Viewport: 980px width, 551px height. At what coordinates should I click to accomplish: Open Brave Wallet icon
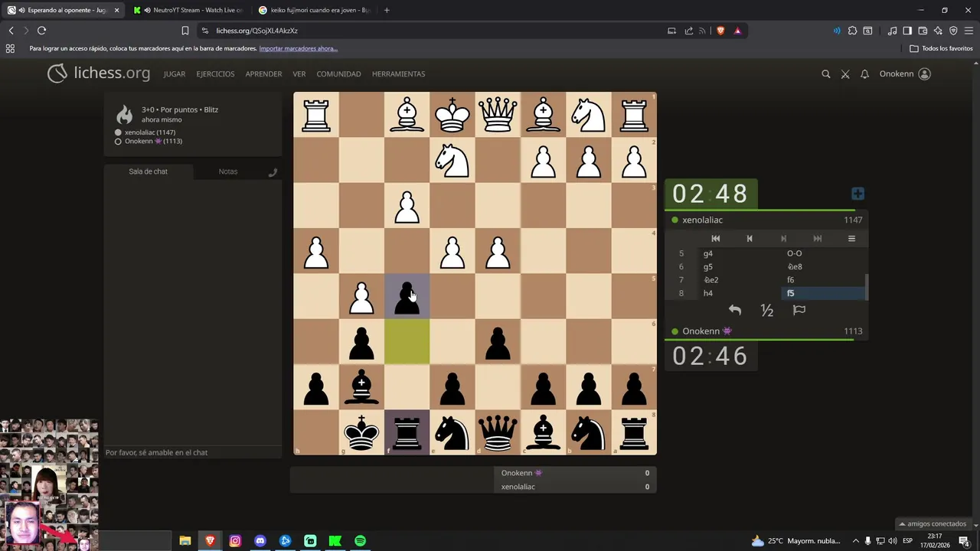coord(923,31)
